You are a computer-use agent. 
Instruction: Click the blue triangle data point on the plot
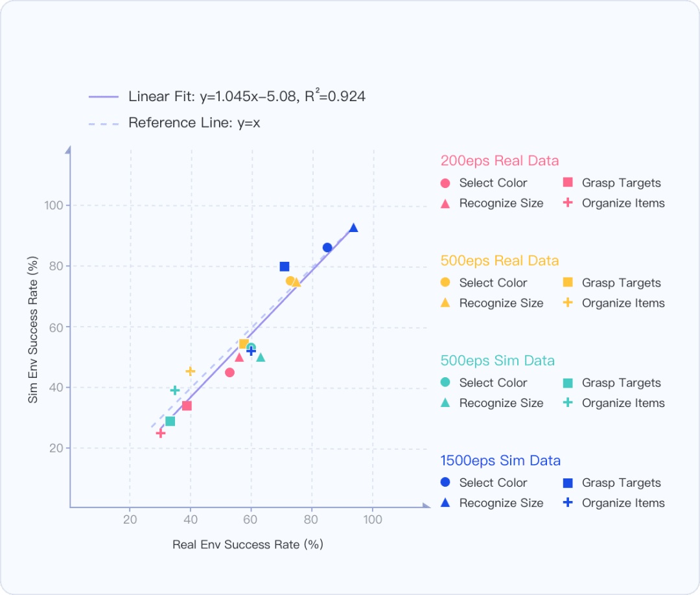tap(353, 227)
